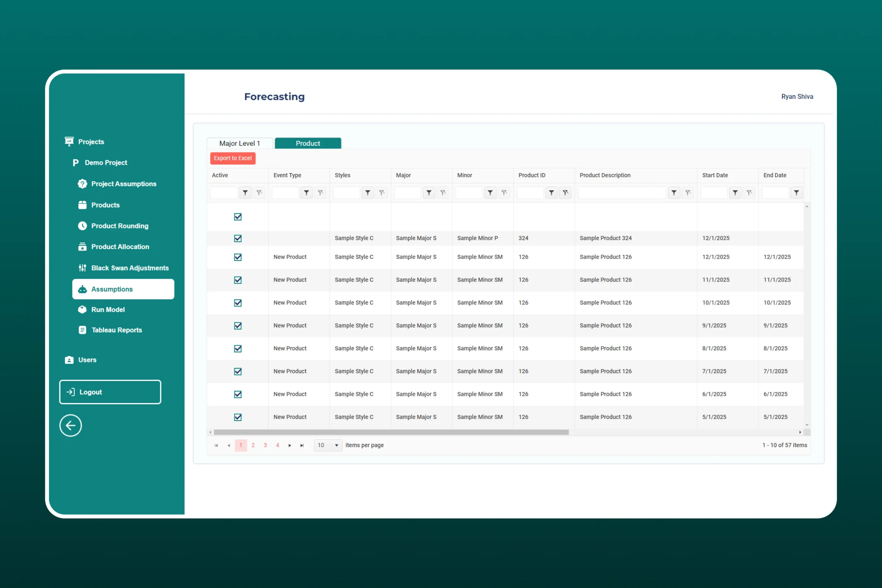Image resolution: width=882 pixels, height=588 pixels.
Task: Click the horizontal scrollbar under the grid
Action: tap(391, 432)
